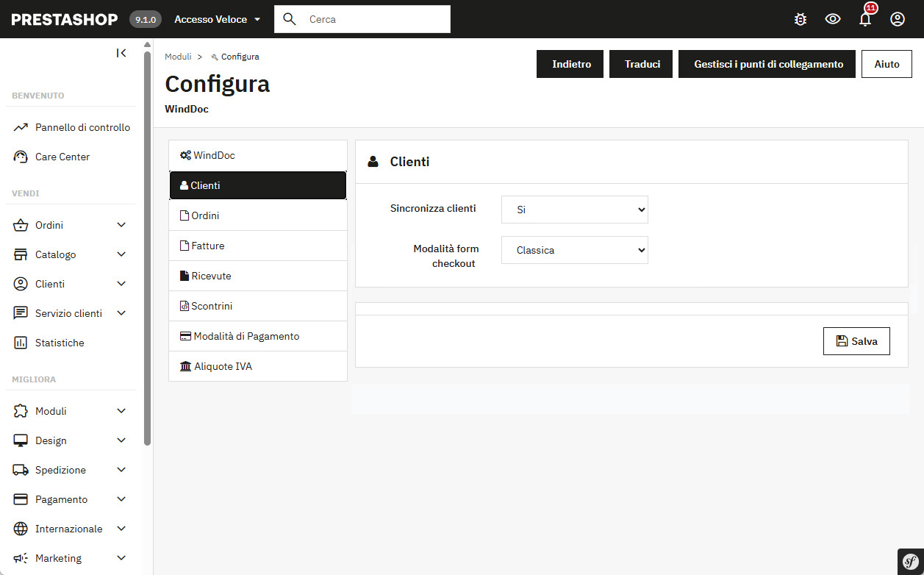
Task: Click the Design monitor icon
Action: [21, 440]
